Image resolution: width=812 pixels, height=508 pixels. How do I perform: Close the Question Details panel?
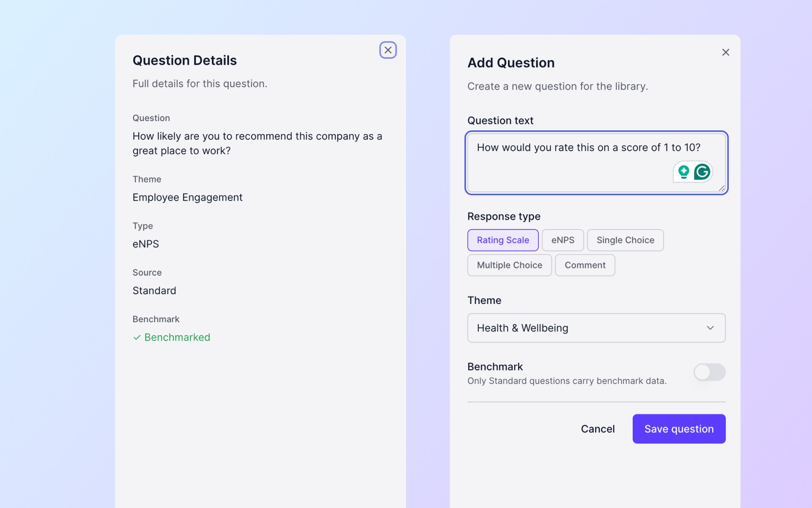point(388,50)
